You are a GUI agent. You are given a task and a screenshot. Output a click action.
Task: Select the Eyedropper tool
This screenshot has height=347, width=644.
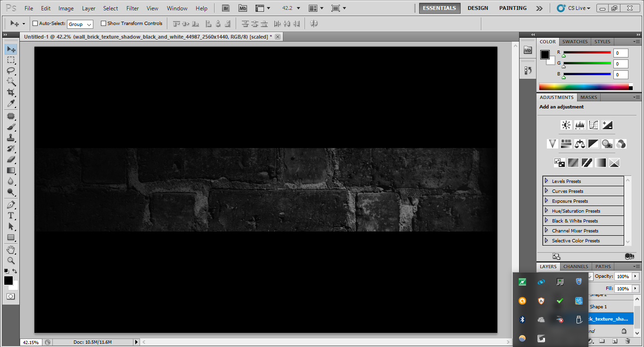[11, 103]
